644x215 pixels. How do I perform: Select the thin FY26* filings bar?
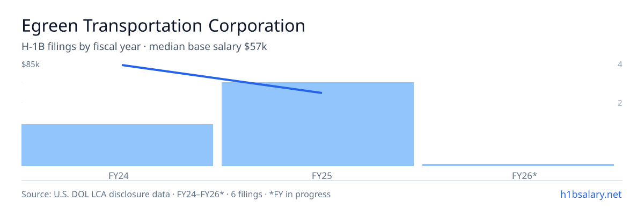(518, 164)
